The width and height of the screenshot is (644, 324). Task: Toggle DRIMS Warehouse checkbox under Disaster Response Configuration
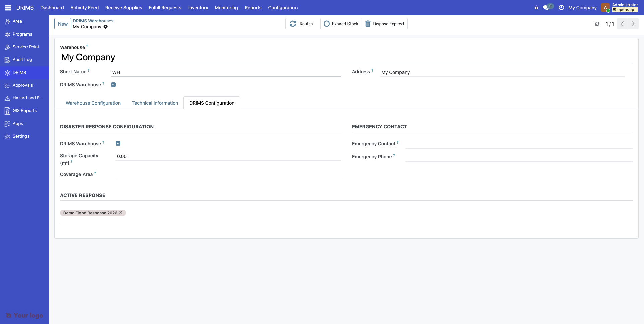pos(118,143)
